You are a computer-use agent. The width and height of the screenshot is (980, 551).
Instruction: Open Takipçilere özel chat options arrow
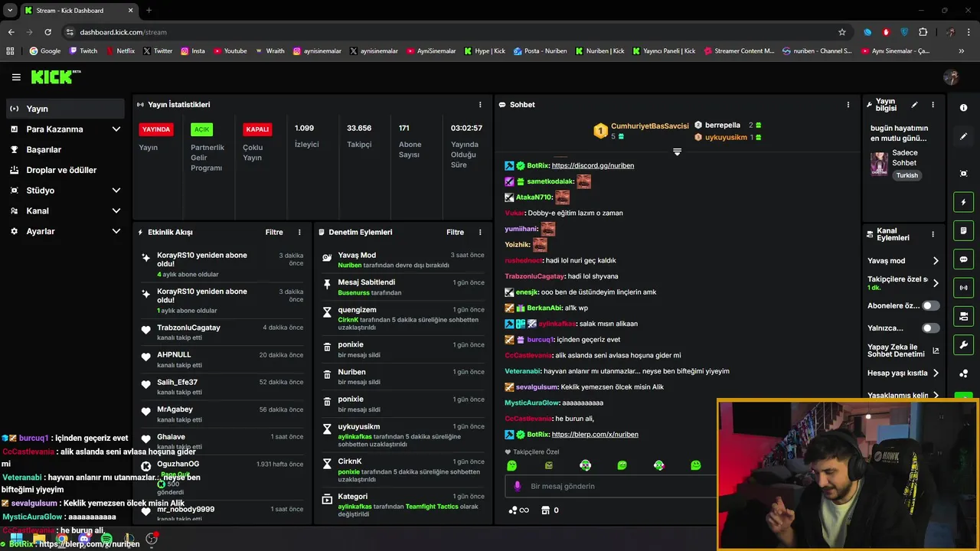(936, 283)
